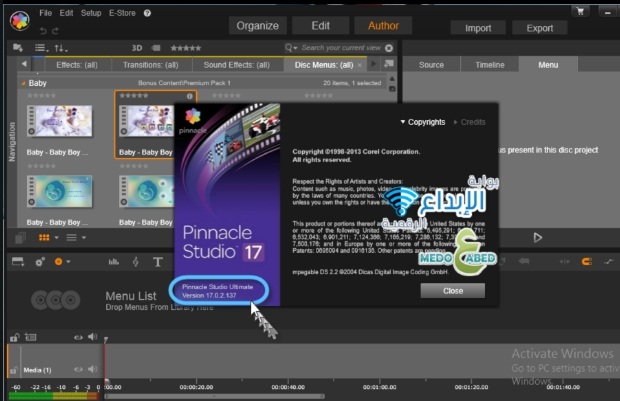Click the timeline horizontal scrollbar

(x=215, y=396)
